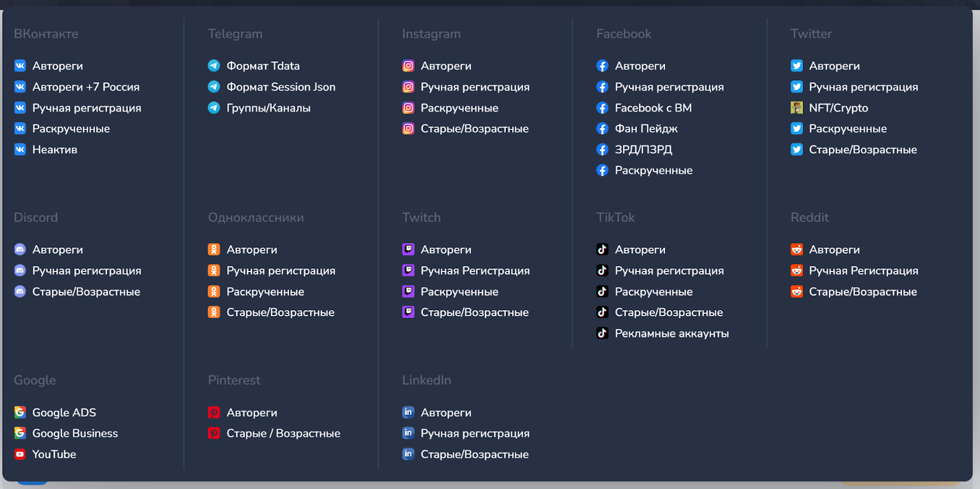This screenshot has height=489, width=980.
Task: Click the NFT/Crypto avatar icon under Twitter
Action: pos(796,108)
